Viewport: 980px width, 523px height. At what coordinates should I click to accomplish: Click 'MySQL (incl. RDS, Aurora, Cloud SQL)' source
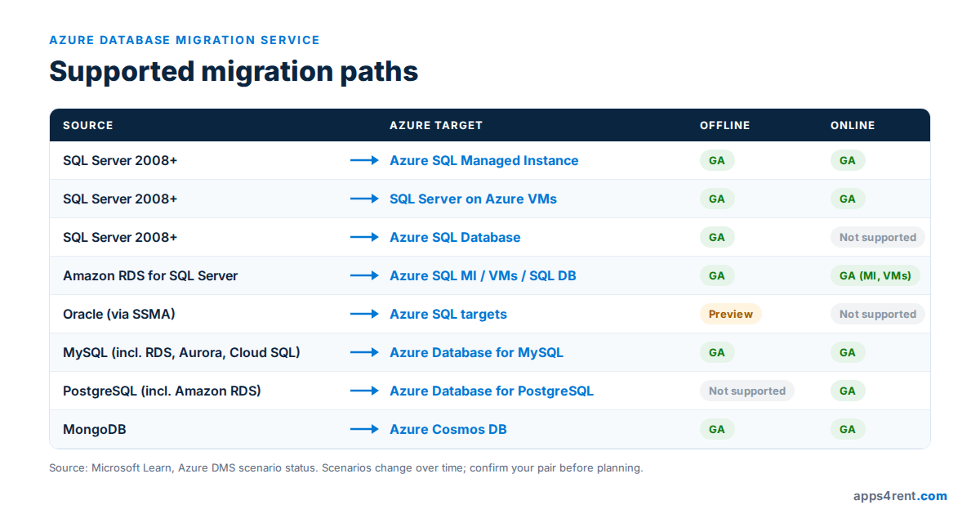coord(181,352)
